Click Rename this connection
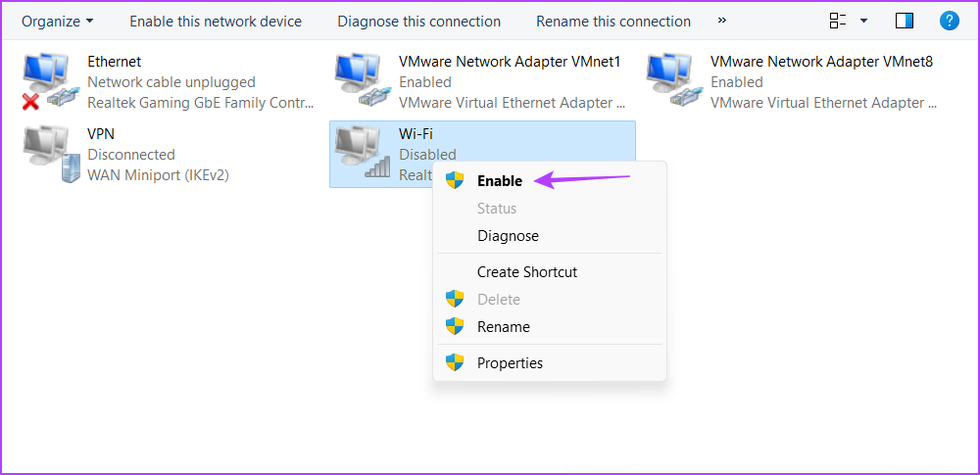The height and width of the screenshot is (475, 980). 613,22
